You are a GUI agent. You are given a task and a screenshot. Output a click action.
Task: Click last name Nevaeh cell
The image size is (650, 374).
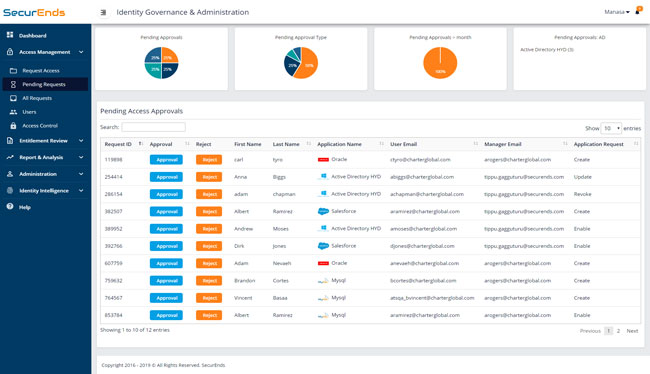(282, 263)
